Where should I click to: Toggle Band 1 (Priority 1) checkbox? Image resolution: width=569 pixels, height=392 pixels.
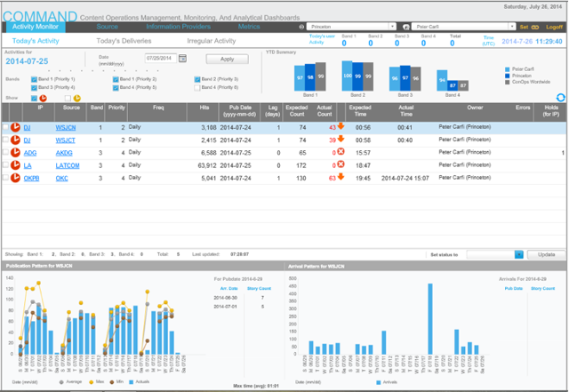(x=34, y=79)
